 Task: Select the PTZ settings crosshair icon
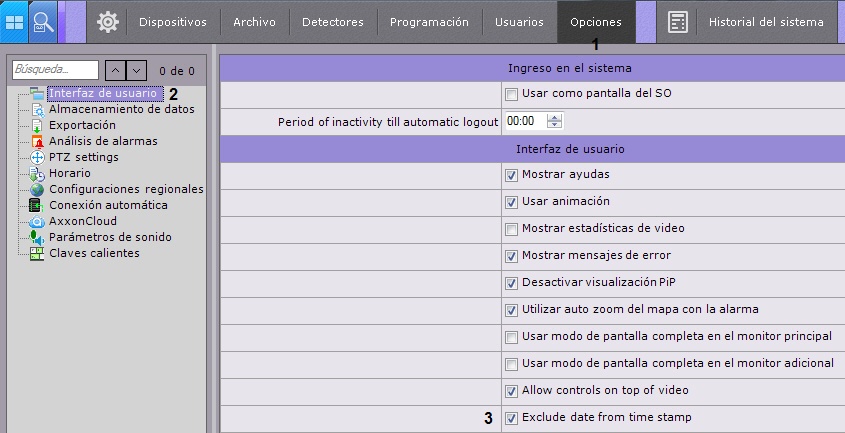(37, 157)
